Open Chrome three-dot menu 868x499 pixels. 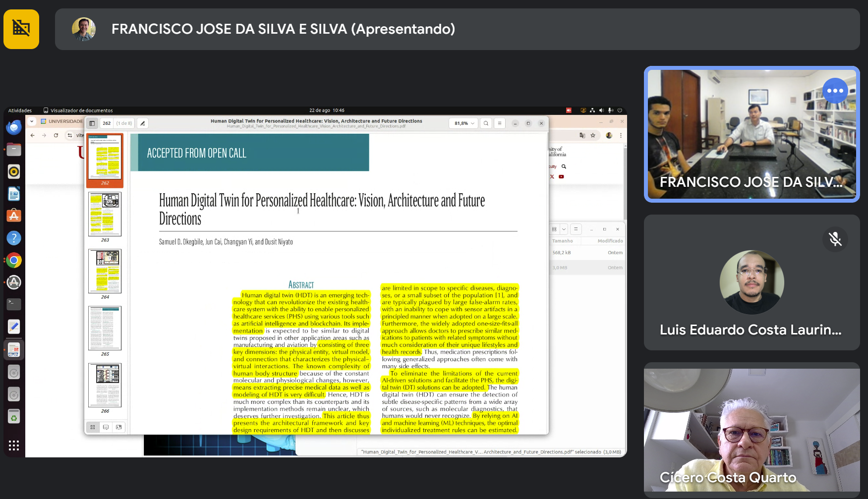pyautogui.click(x=621, y=135)
